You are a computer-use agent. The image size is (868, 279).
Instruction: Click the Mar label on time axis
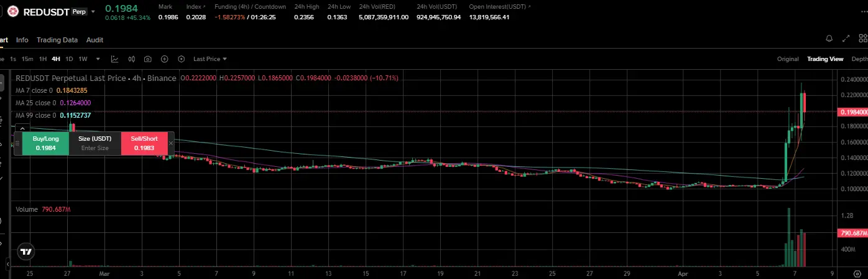click(103, 273)
